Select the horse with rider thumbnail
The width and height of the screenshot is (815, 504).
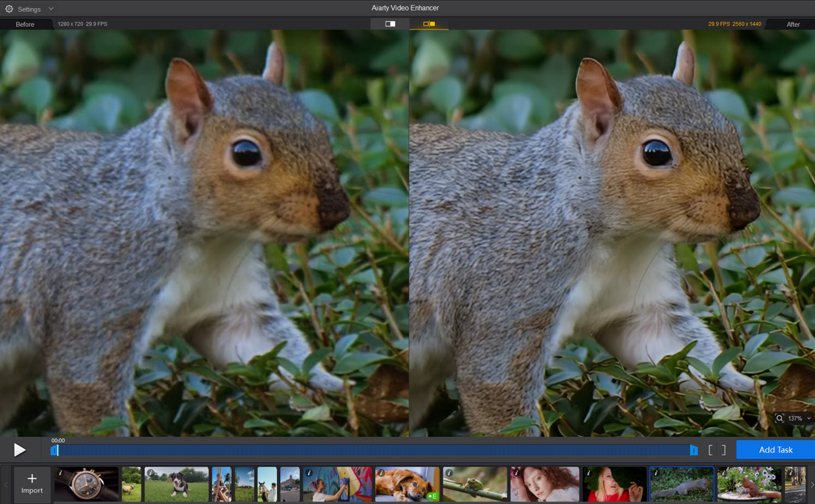click(x=267, y=484)
